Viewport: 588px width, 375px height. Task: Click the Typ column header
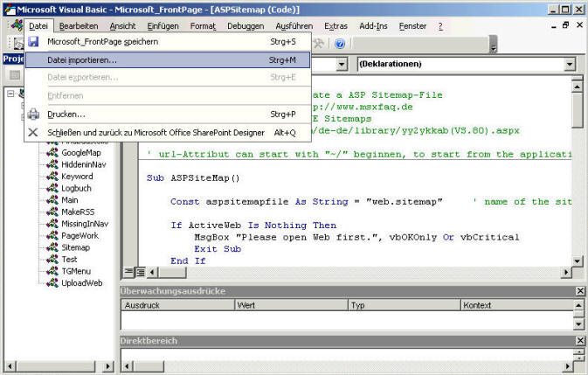[404, 305]
